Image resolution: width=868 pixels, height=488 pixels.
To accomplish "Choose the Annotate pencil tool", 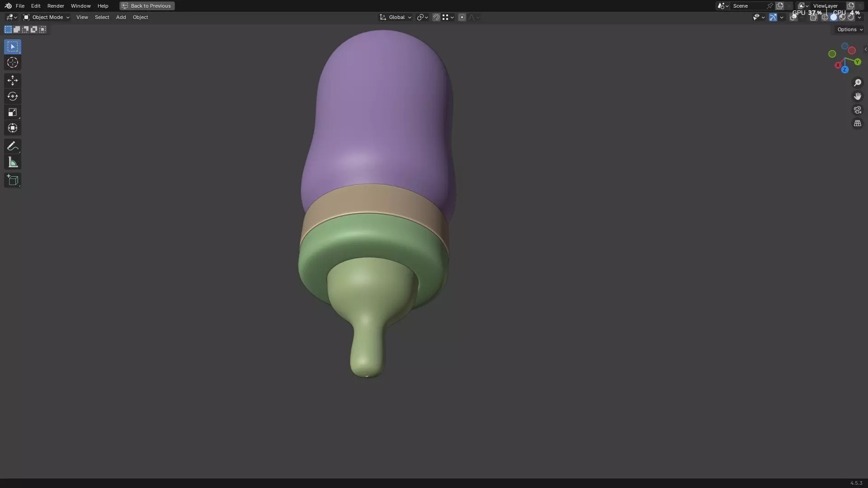I will (13, 146).
